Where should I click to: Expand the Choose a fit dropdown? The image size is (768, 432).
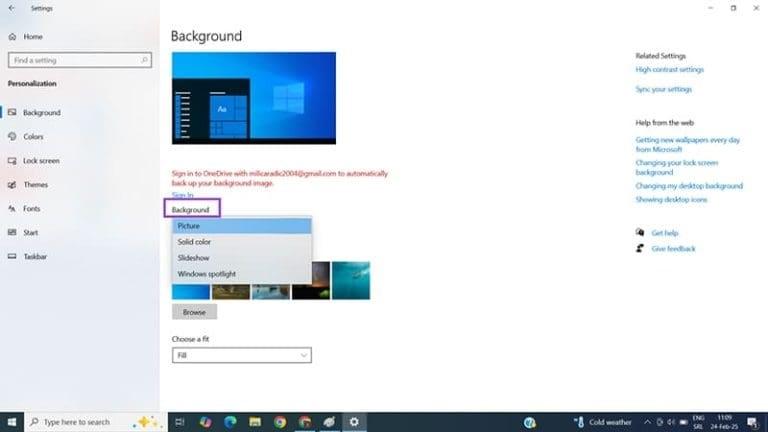pos(241,355)
